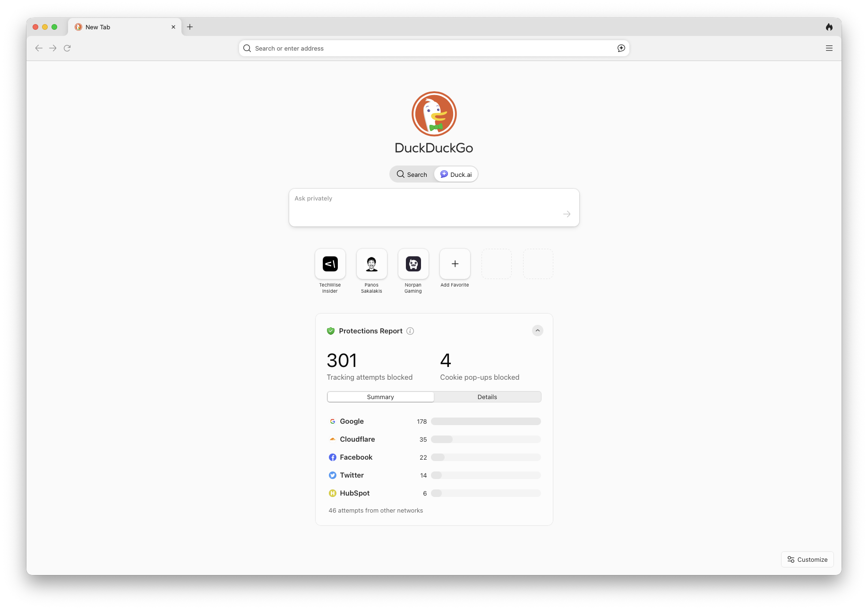This screenshot has width=868, height=610.
Task: Switch to Search mode toggle
Action: [412, 174]
